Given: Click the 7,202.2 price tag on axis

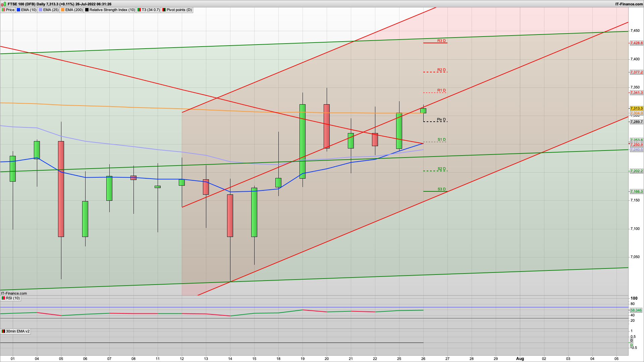Looking at the screenshot, I should (x=636, y=171).
